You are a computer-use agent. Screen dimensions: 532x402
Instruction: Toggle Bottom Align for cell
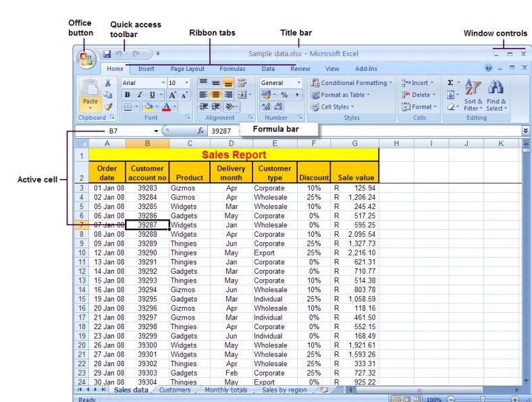click(x=228, y=82)
